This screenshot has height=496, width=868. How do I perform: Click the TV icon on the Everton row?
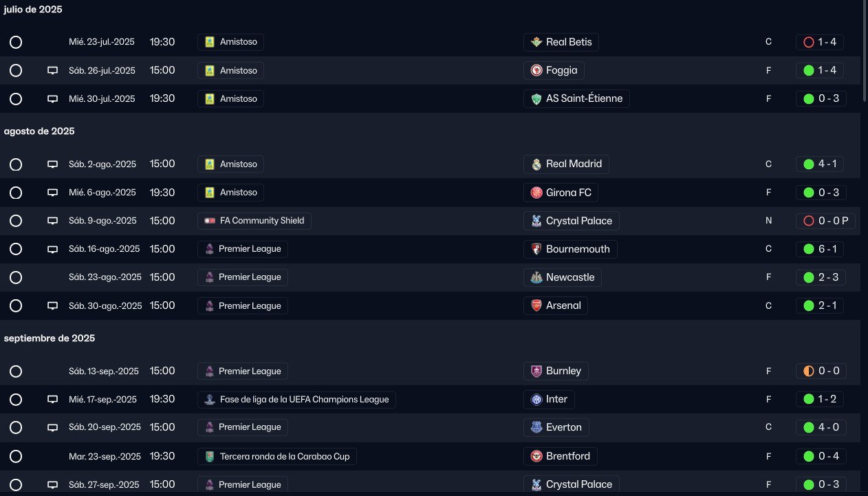pos(52,427)
